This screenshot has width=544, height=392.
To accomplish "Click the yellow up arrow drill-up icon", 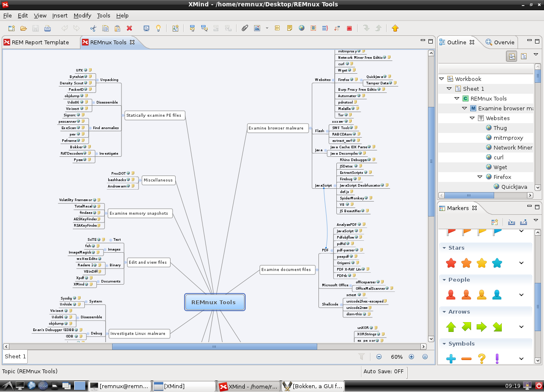I will [x=395, y=29].
